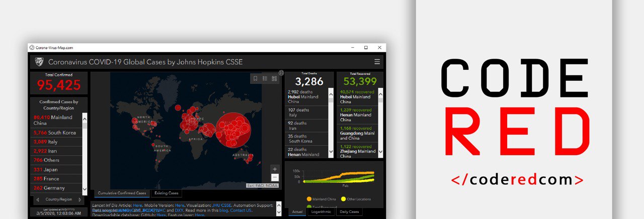
Task: Click the Country/Region pager label
Action: tap(59, 200)
